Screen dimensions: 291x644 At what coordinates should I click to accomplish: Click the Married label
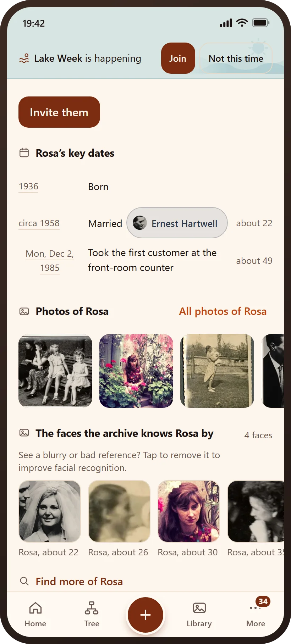(105, 223)
